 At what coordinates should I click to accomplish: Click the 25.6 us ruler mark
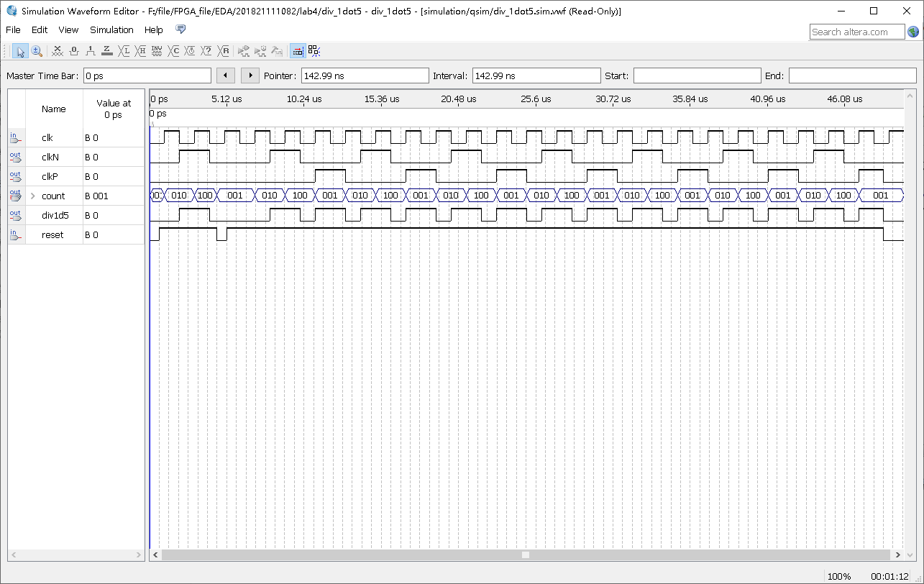coord(536,99)
